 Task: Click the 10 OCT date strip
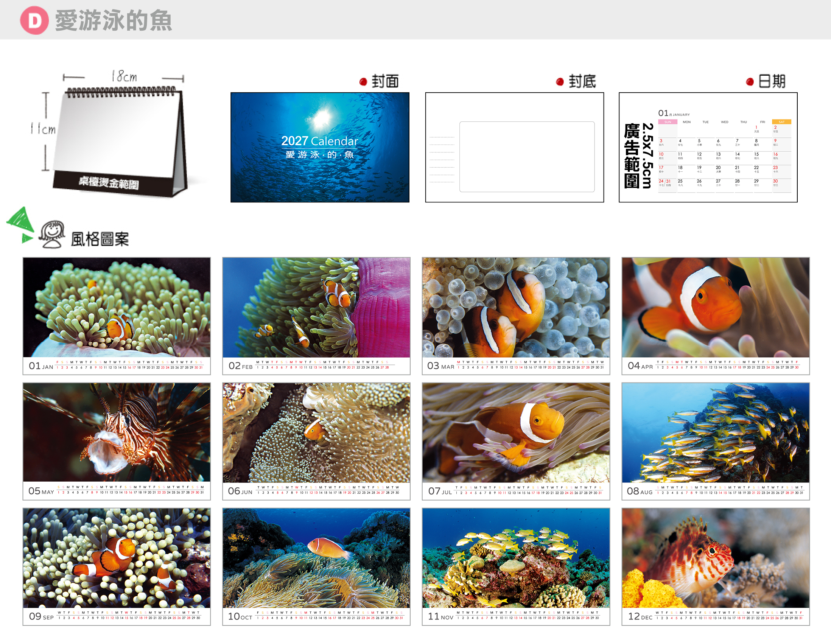[316, 616]
